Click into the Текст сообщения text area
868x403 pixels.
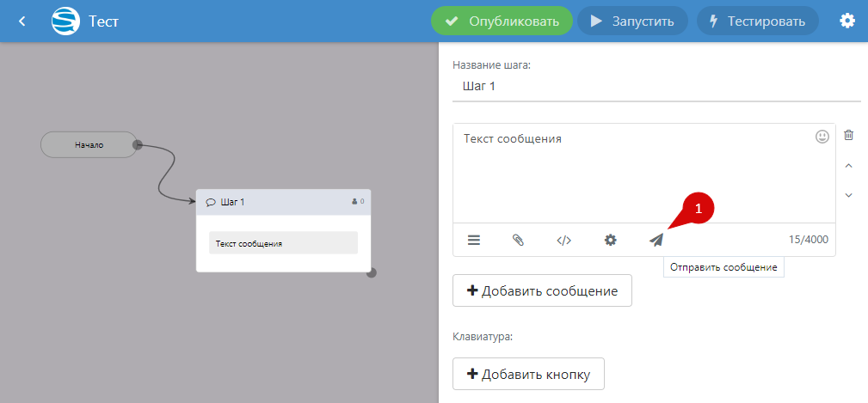coord(637,172)
